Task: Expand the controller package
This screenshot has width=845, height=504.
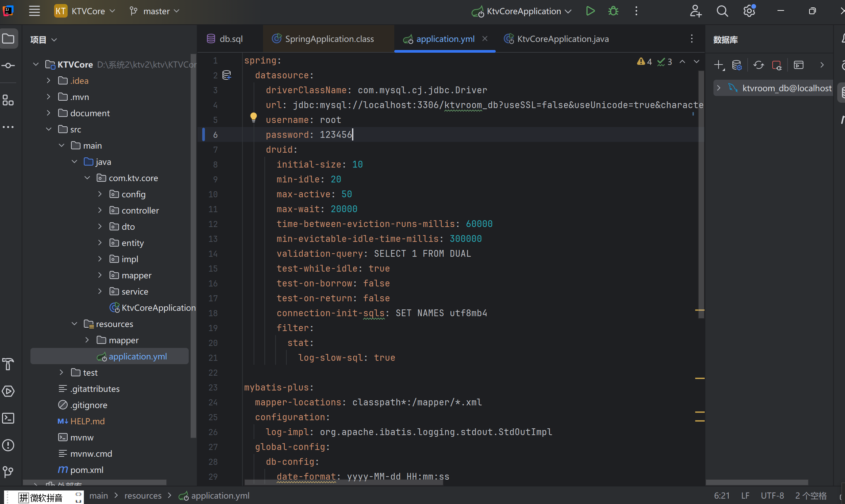Action: (x=100, y=210)
